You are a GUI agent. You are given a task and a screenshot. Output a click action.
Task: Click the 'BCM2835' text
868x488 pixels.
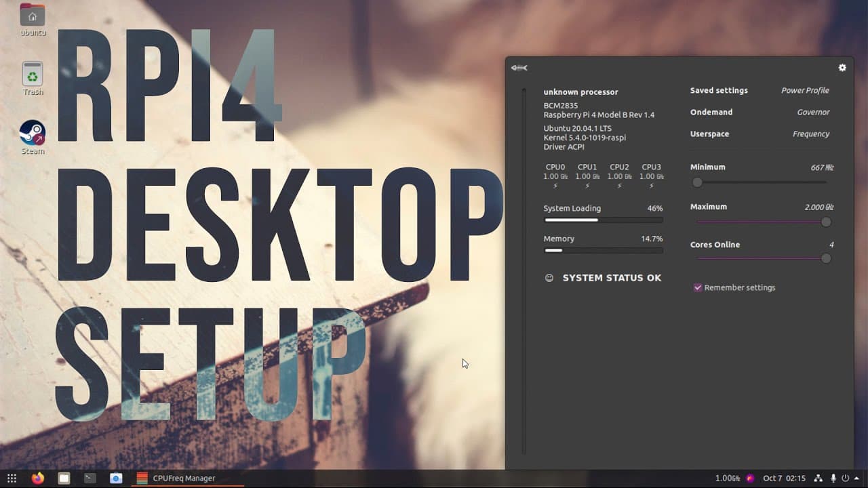[x=560, y=106]
